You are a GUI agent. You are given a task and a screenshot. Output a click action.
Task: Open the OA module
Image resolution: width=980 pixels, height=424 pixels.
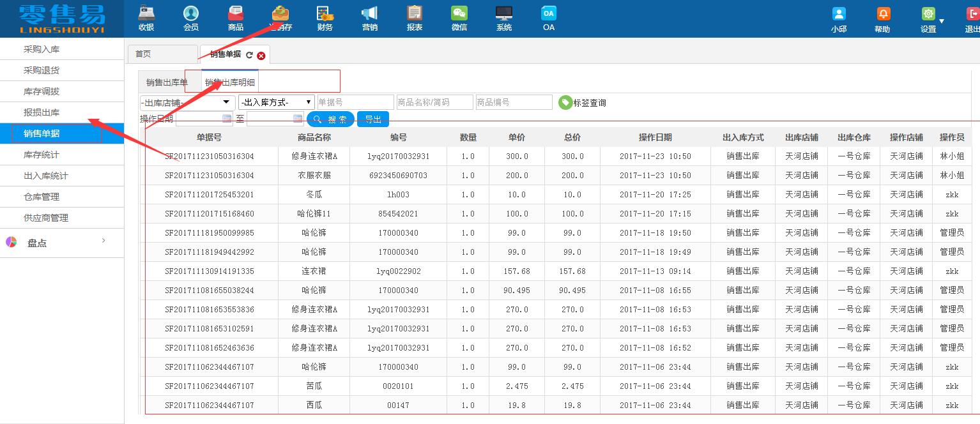548,18
